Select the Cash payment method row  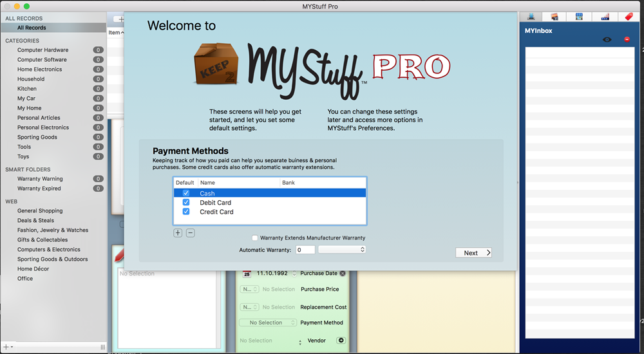click(x=270, y=193)
